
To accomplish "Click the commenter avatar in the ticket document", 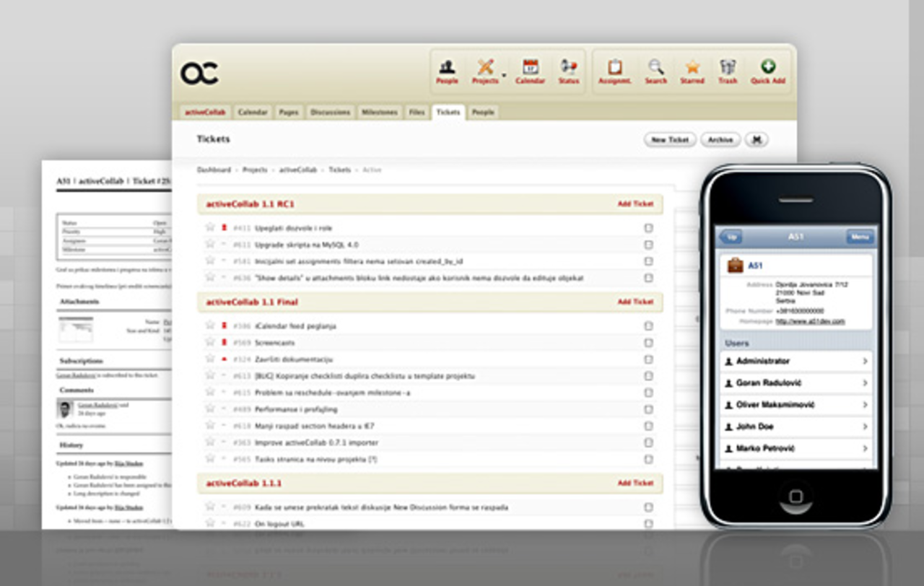I will (x=64, y=409).
